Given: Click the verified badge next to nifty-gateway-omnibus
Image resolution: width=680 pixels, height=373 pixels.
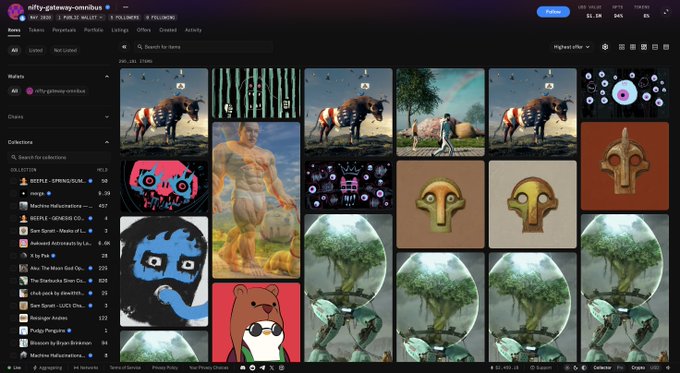Looking at the screenshot, I should pyautogui.click(x=108, y=7).
